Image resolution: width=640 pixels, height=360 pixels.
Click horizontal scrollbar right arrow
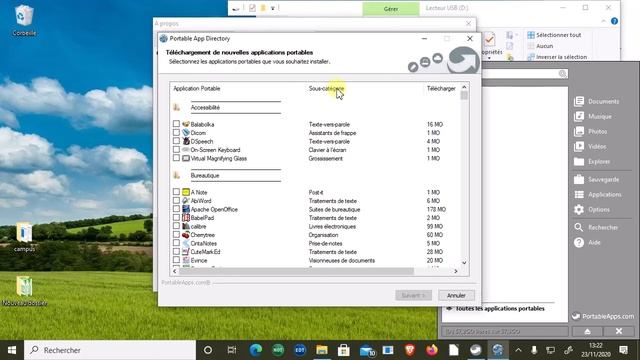tap(456, 271)
